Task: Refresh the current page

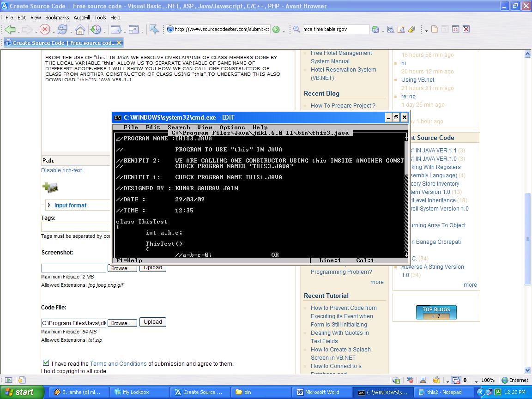Action: (x=63, y=29)
